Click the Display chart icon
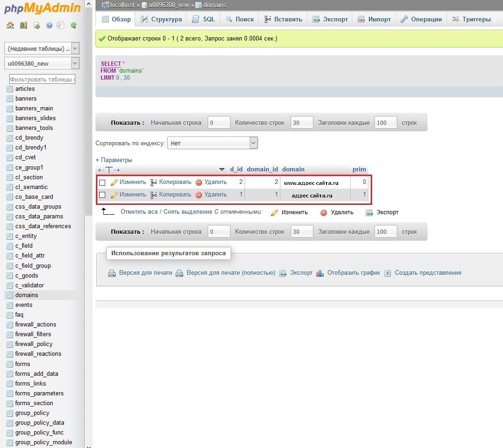 pos(320,273)
